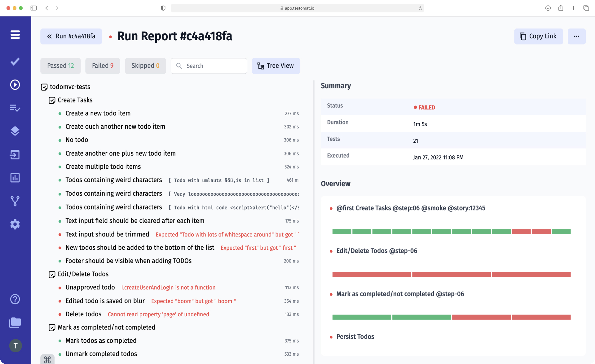595x364 pixels.
Task: Click the Copy Link button
Action: 538,36
